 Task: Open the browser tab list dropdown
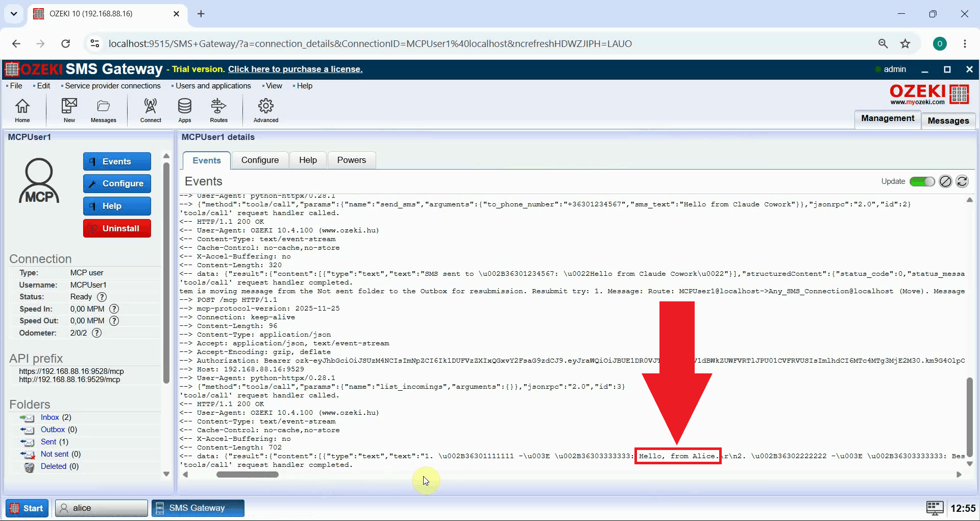14,14
